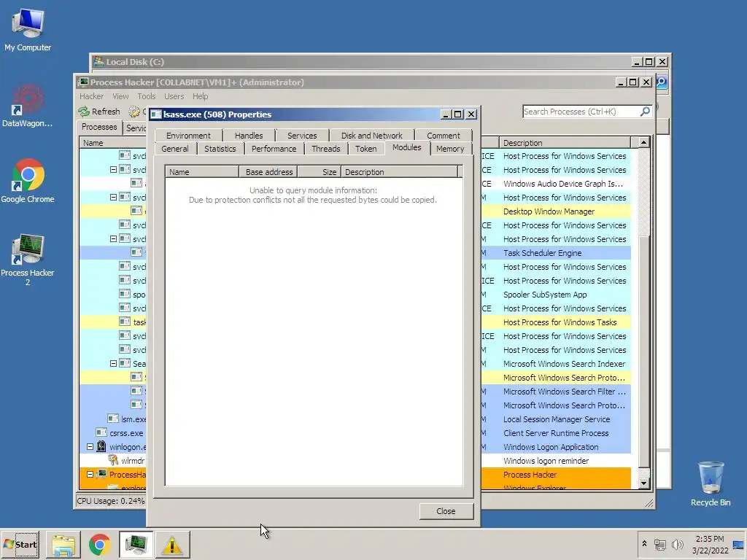The height and width of the screenshot is (560, 747).
Task: Open the Users menu
Action: pyautogui.click(x=174, y=96)
